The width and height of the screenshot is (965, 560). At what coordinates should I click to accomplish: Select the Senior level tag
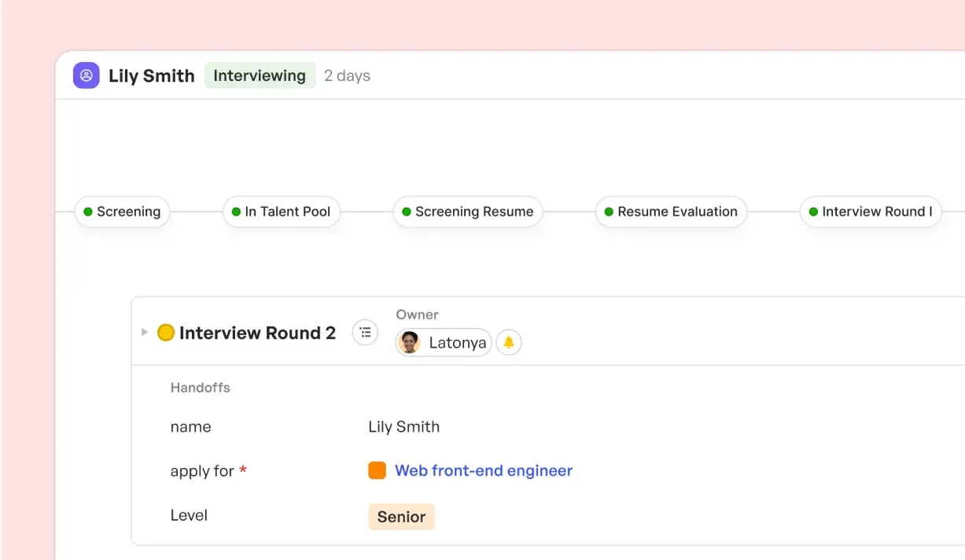pyautogui.click(x=401, y=517)
